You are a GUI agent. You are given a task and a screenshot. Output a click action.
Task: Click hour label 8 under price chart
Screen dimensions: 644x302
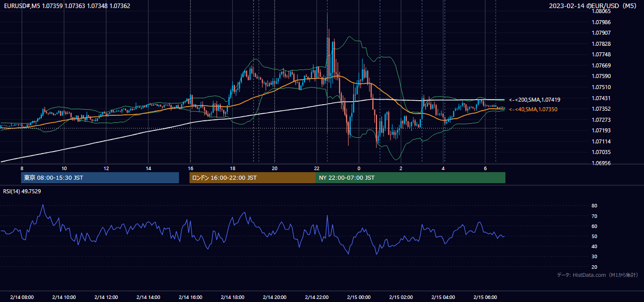coord(22,168)
